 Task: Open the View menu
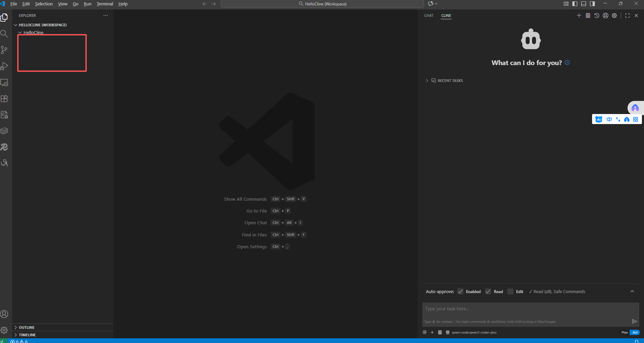[63, 4]
